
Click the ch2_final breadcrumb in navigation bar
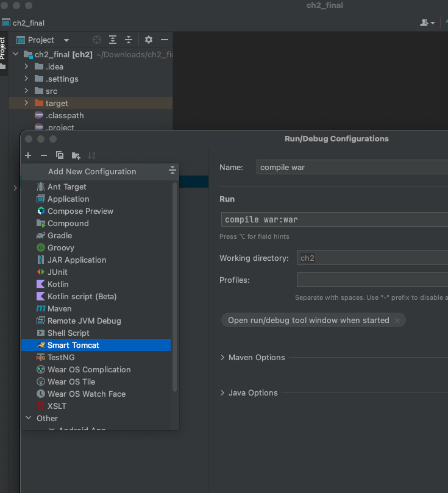(x=23, y=23)
